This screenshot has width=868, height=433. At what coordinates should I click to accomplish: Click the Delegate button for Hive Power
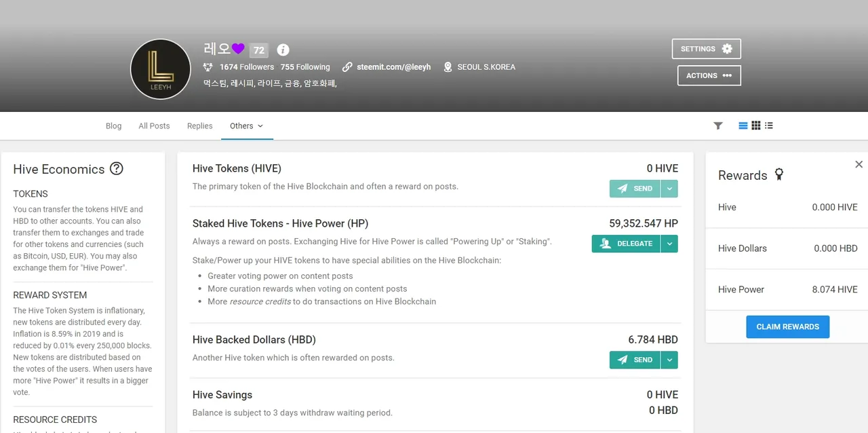click(626, 244)
